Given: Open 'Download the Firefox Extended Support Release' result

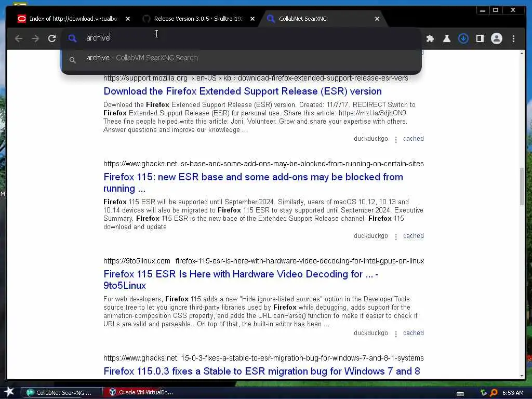Looking at the screenshot, I should [243, 91].
